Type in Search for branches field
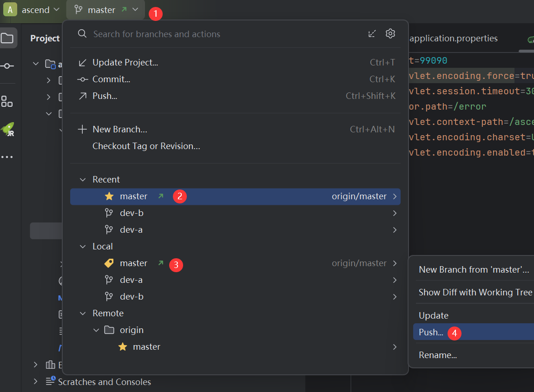This screenshot has width=534, height=392. [x=223, y=34]
